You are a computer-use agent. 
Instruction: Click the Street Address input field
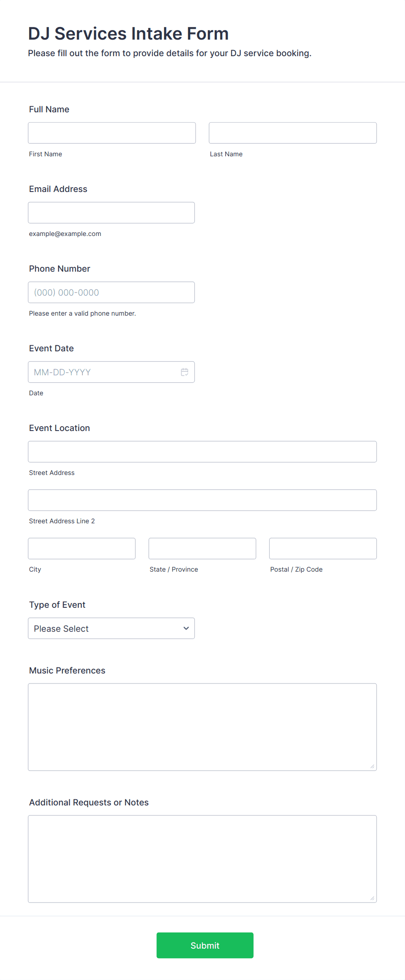point(202,451)
